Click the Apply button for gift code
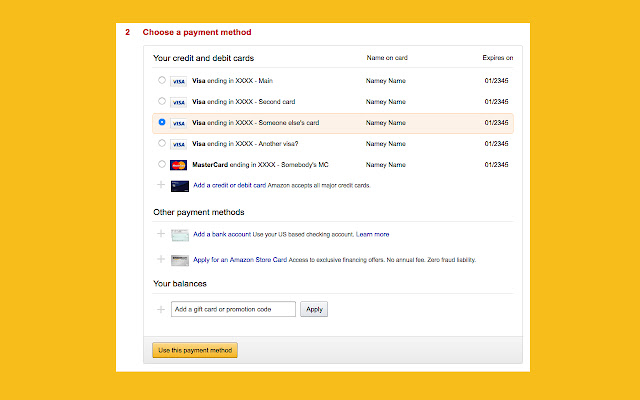Image resolution: width=640 pixels, height=400 pixels. (x=314, y=309)
